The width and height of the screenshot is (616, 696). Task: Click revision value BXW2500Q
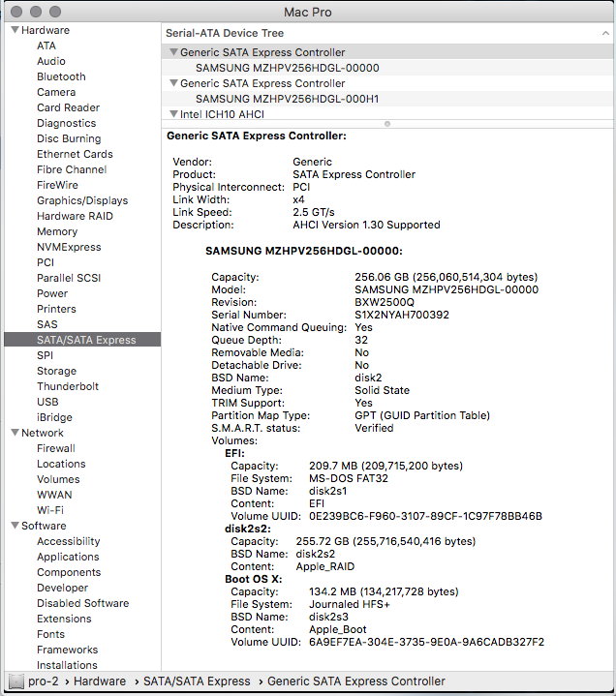coord(385,302)
